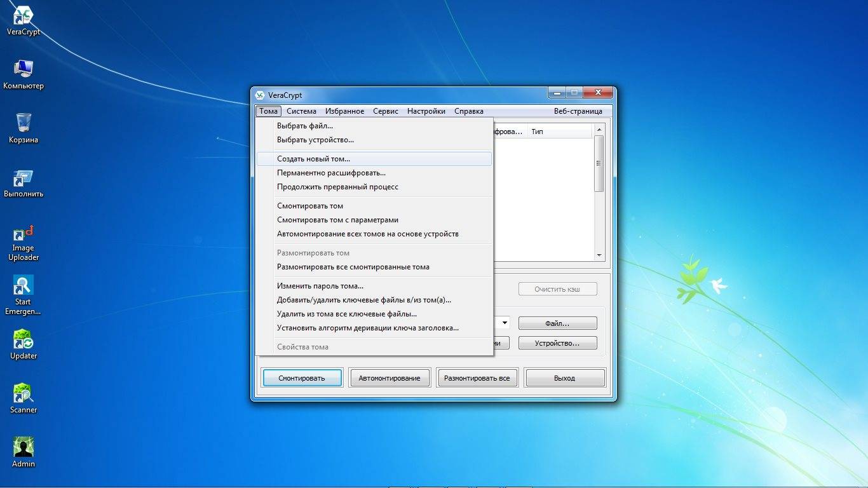Open the VeraCrypt desktop shortcut icon
Screen dimensions: 868x488
coord(24,20)
